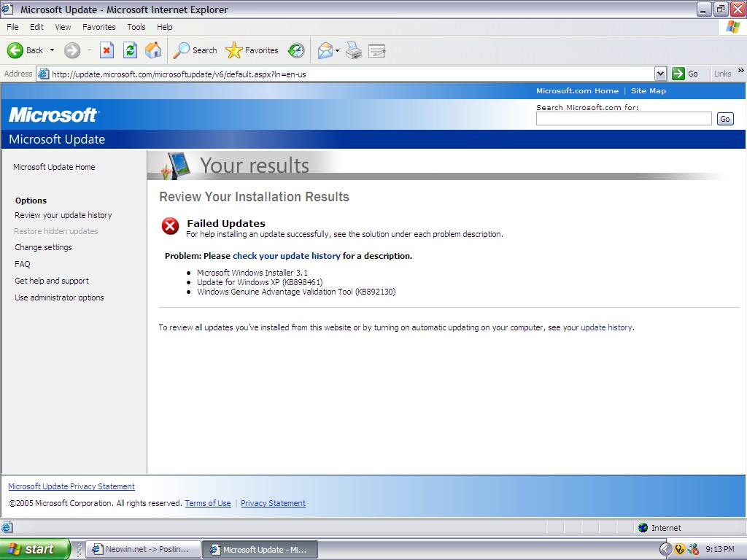Click the green Go button by address bar
This screenshot has height=560, width=747.
pyautogui.click(x=685, y=74)
